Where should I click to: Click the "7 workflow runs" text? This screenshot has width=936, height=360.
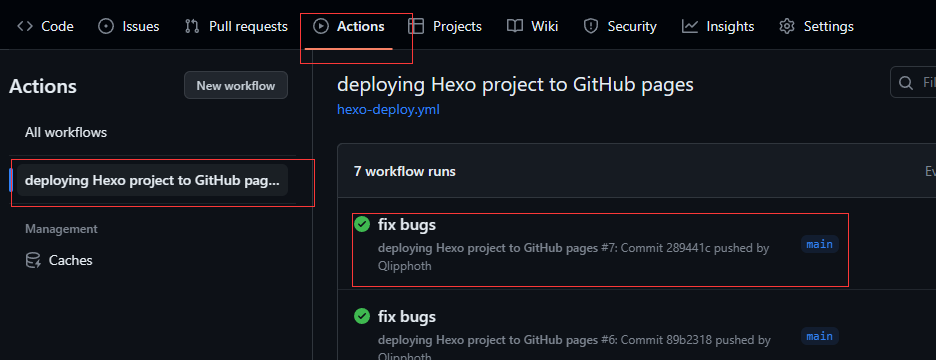click(x=405, y=171)
